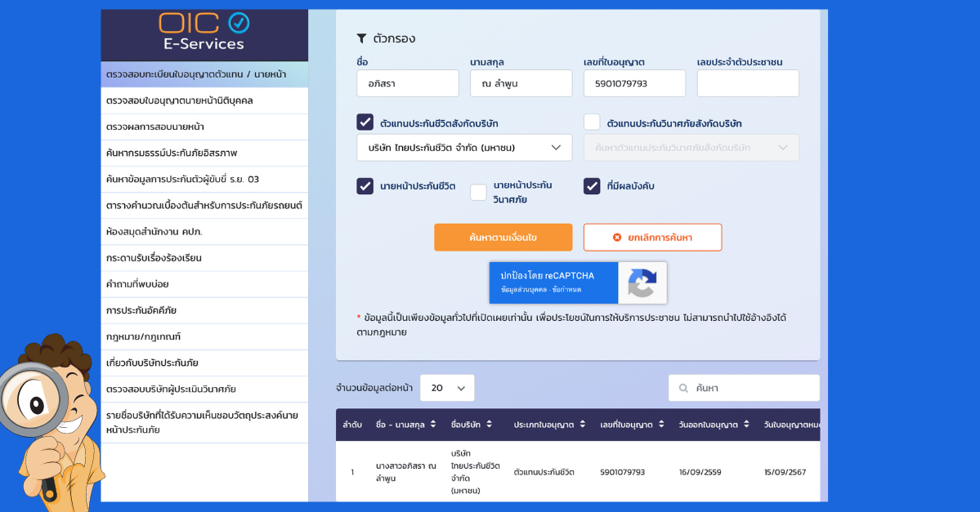Click ยกเลิกการค้นหา cancel button
Image resolution: width=980 pixels, height=512 pixels.
coord(652,237)
